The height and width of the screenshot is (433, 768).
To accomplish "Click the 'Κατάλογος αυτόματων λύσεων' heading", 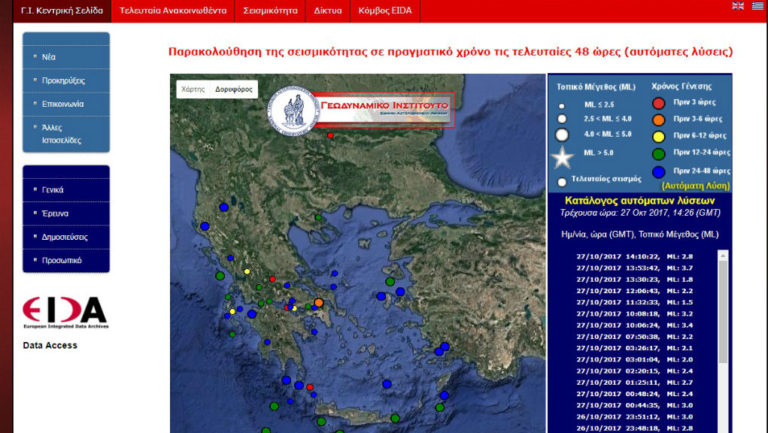I will (x=640, y=200).
